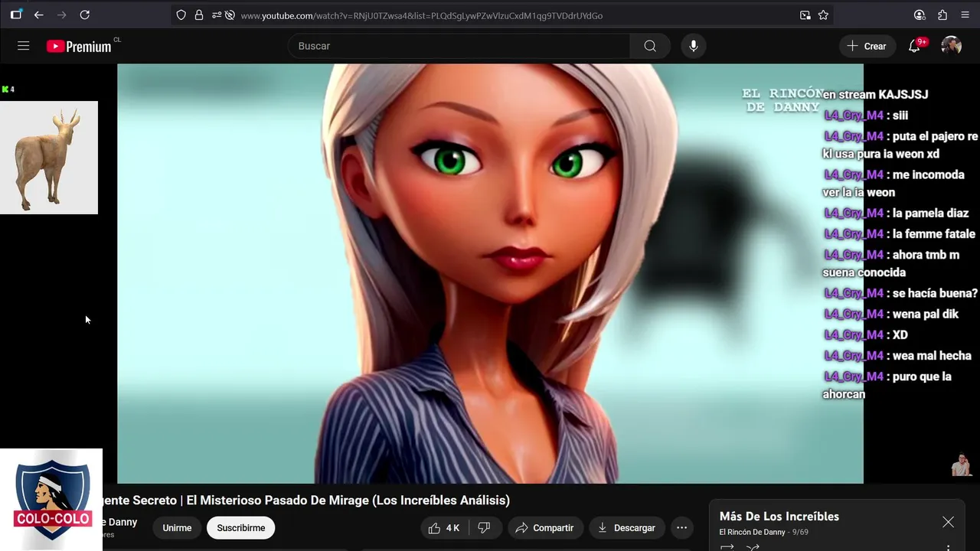
Task: Like the video with thumbs up
Action: point(444,528)
